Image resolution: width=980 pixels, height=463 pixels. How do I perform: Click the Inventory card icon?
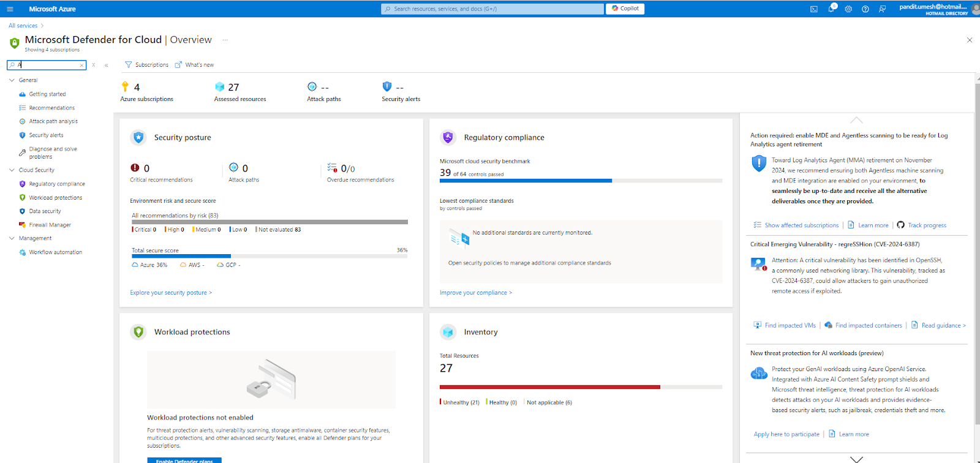[448, 332]
